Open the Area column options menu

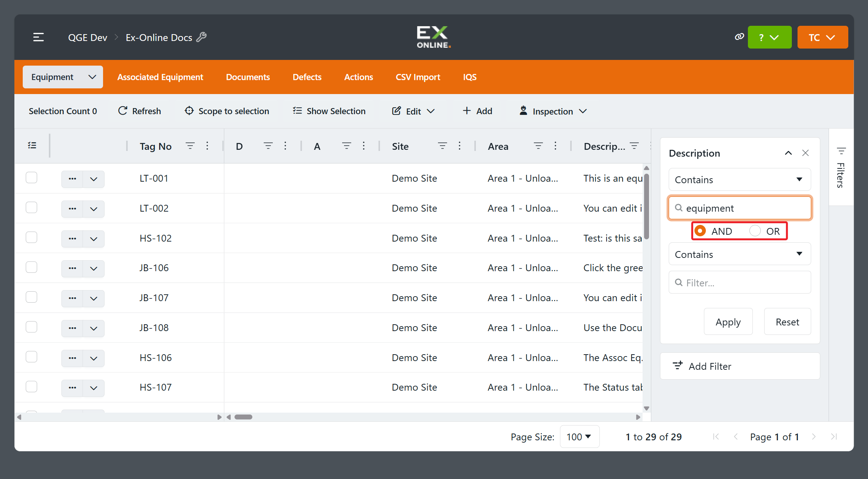coord(555,146)
